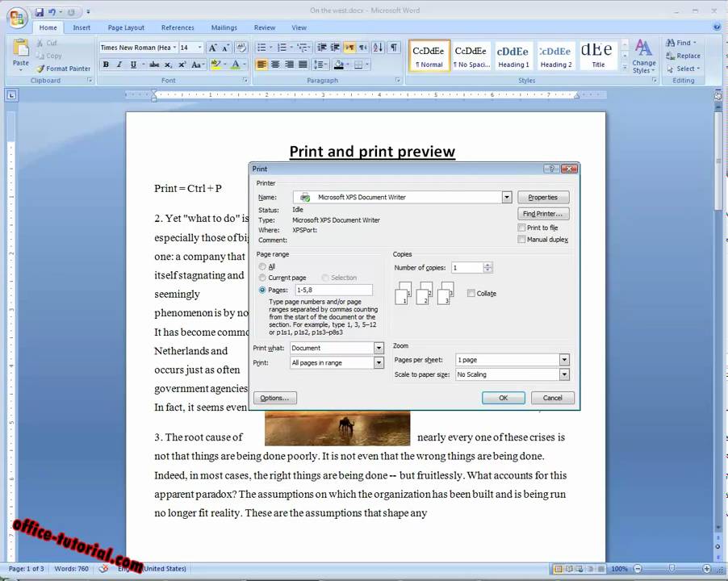728x581 pixels.
Task: Start a numbered list
Action: click(282, 48)
